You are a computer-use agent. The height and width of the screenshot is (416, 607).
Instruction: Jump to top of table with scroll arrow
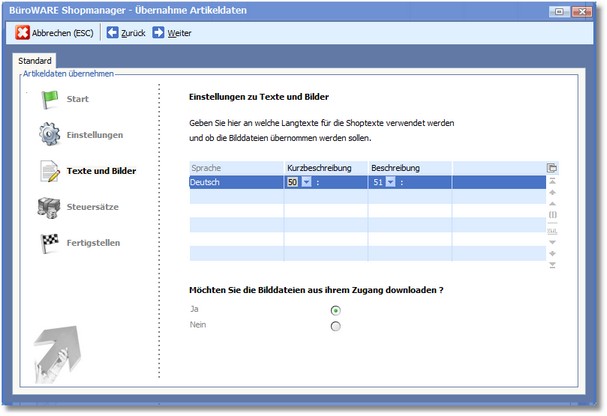(x=552, y=181)
